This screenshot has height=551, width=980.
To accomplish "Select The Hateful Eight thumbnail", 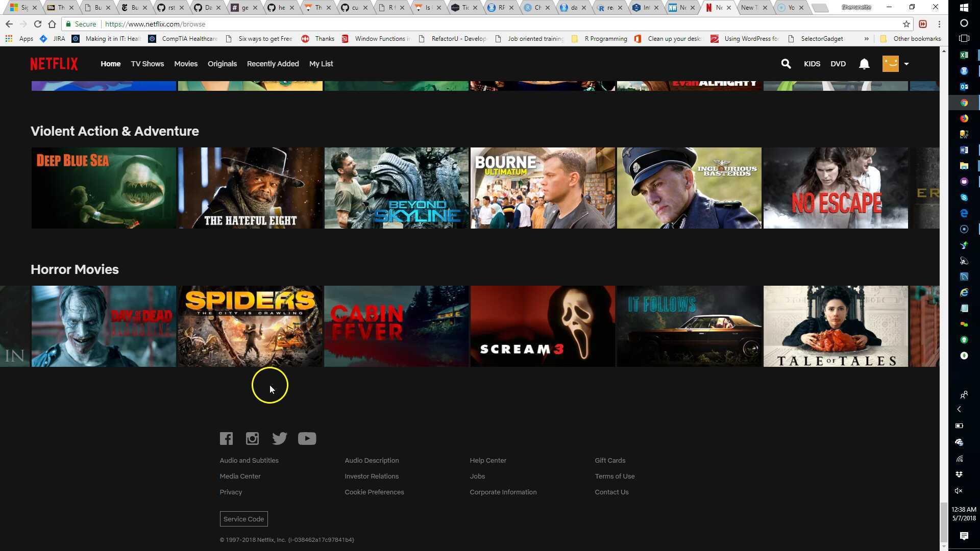I will (x=250, y=188).
